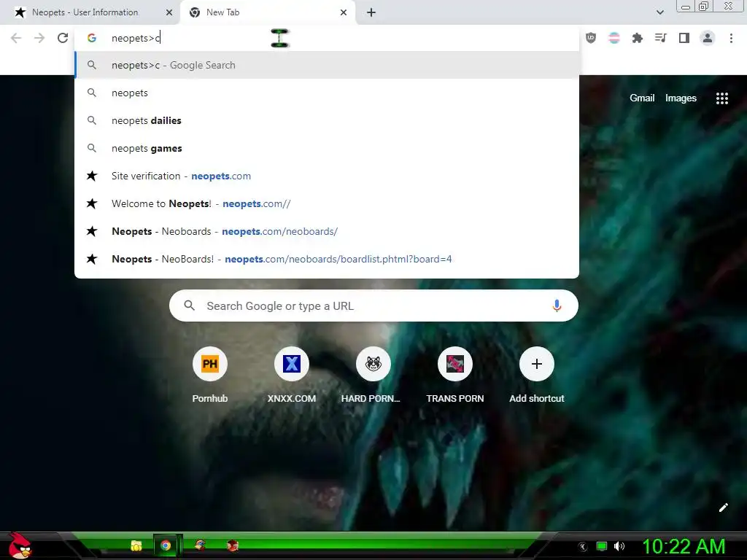This screenshot has width=747, height=560.
Task: Click the speaker volume tray icon
Action: point(619,546)
